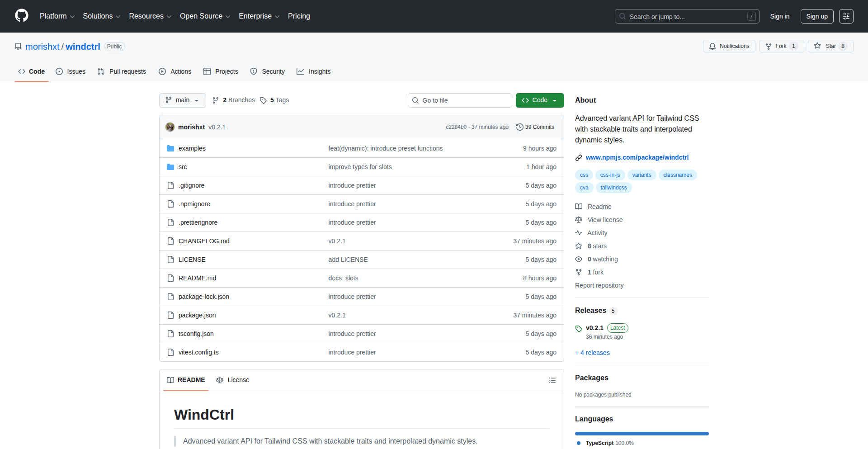Click the GitHub logo icon
The width and height of the screenshot is (868, 449).
[22, 16]
